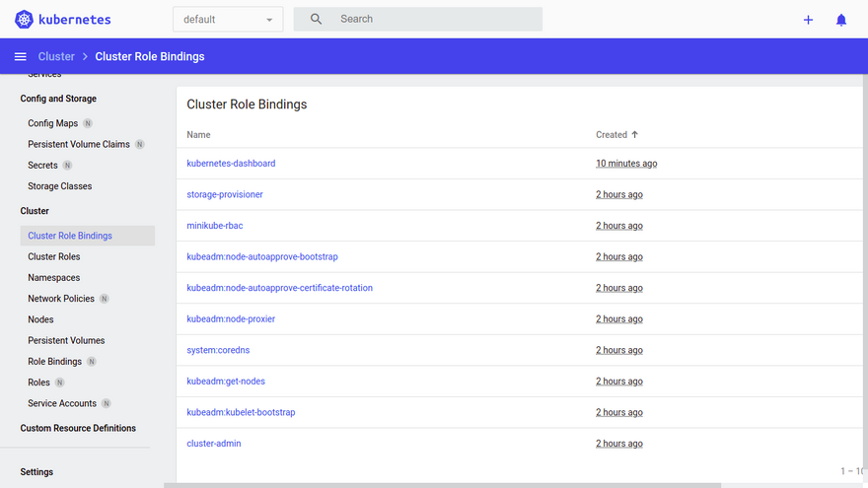Sort by the Created column header
868x488 pixels.
point(611,135)
